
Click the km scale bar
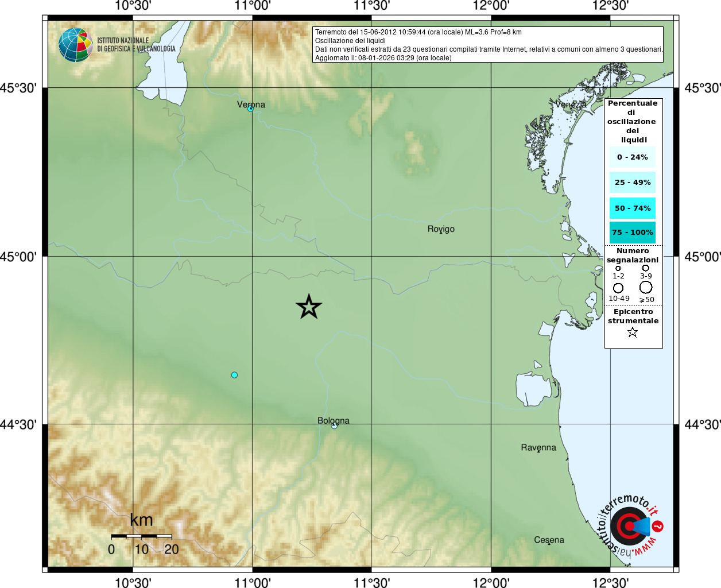coord(141,536)
